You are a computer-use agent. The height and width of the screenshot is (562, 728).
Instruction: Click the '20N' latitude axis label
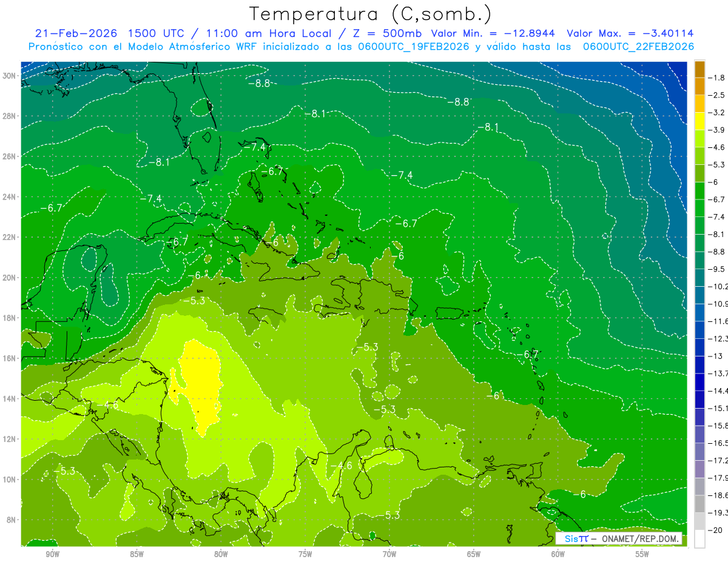coord(10,278)
